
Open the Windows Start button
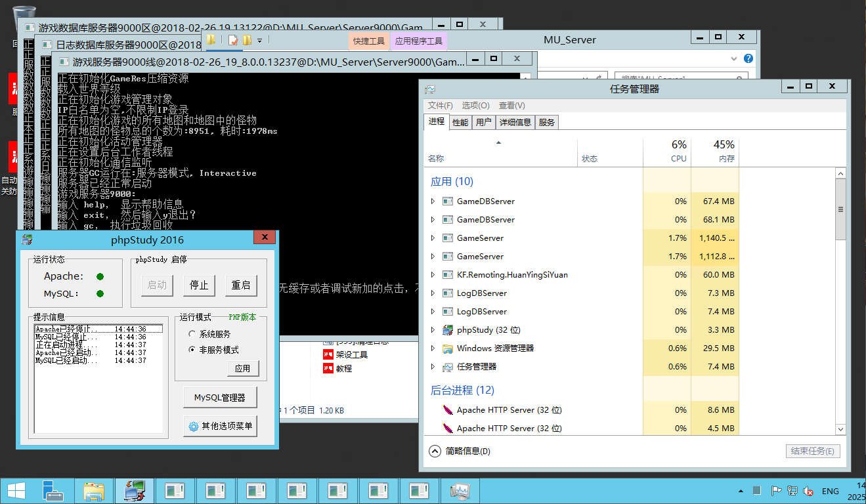[16, 491]
